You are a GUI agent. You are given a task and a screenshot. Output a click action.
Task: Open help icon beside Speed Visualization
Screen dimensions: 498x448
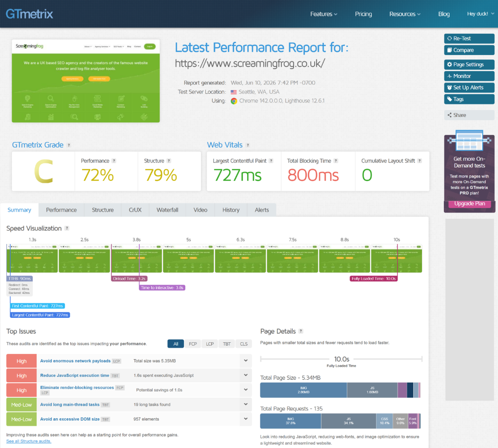[x=67, y=228]
